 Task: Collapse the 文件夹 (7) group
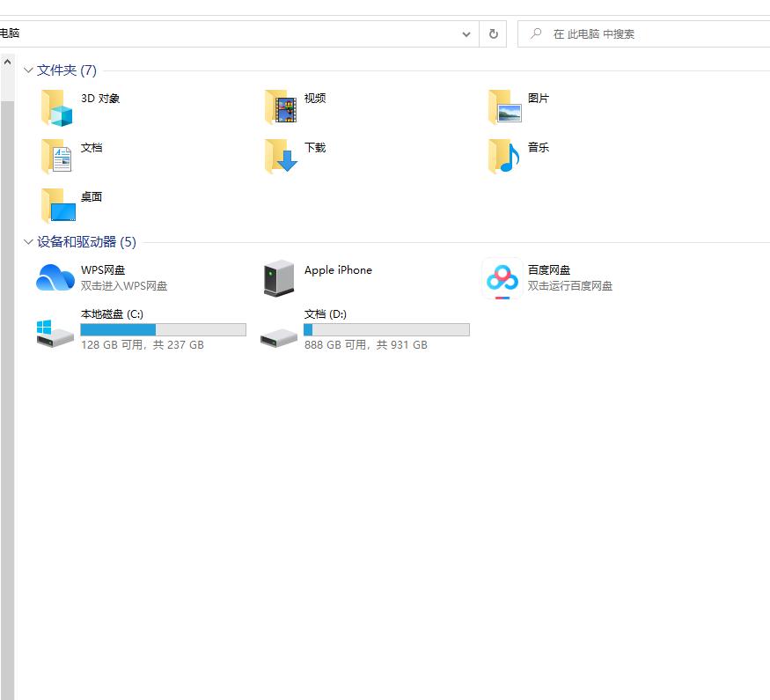(x=28, y=70)
